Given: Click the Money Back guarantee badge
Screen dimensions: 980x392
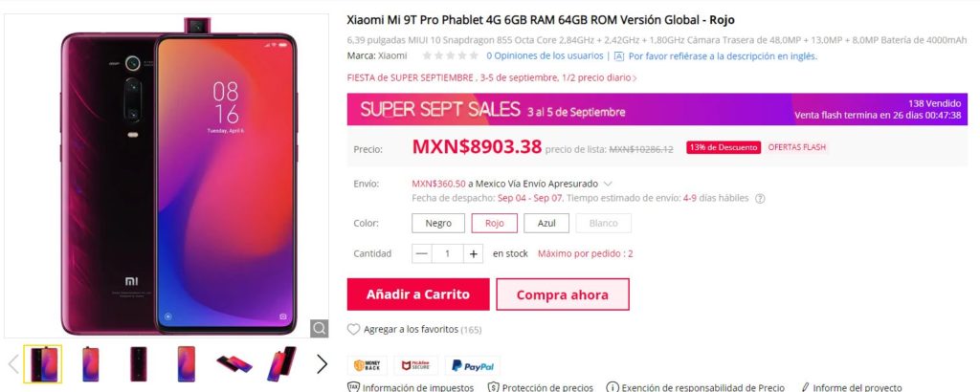Looking at the screenshot, I should (367, 366).
